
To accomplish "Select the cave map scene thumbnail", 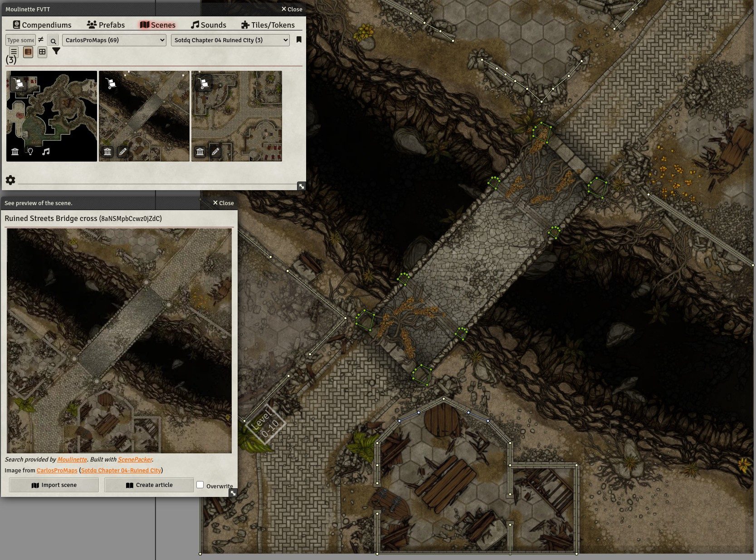I will pyautogui.click(x=52, y=116).
